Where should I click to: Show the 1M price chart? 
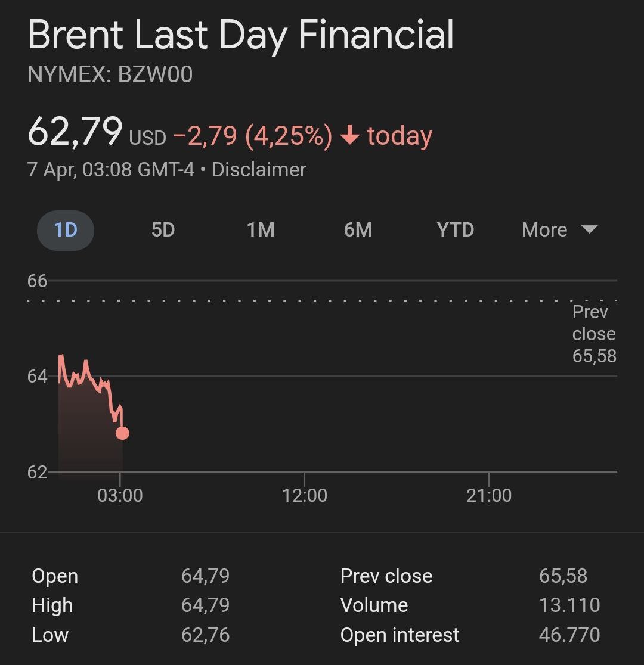click(x=261, y=230)
